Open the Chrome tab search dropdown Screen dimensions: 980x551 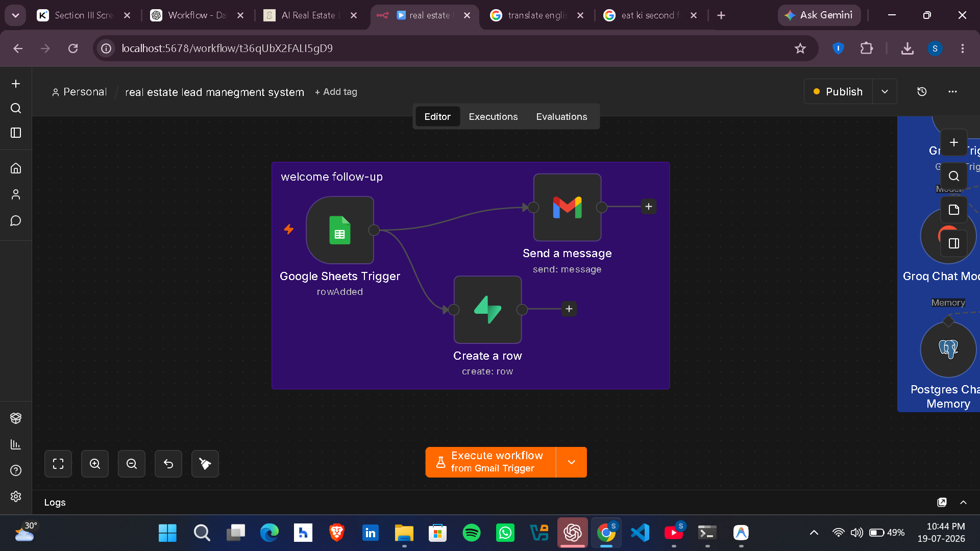[15, 15]
